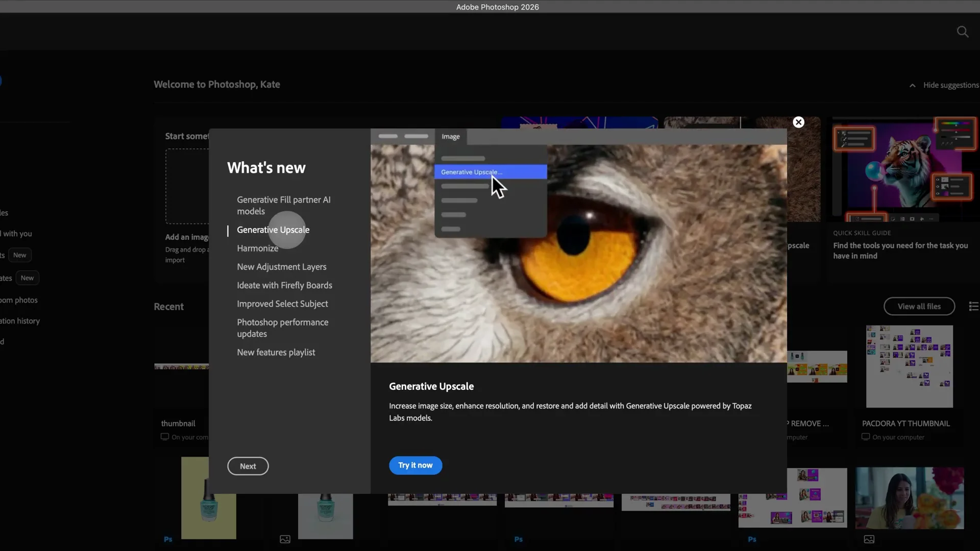The width and height of the screenshot is (980, 551).
Task: Open the 'New features playlist' entry
Action: [276, 352]
